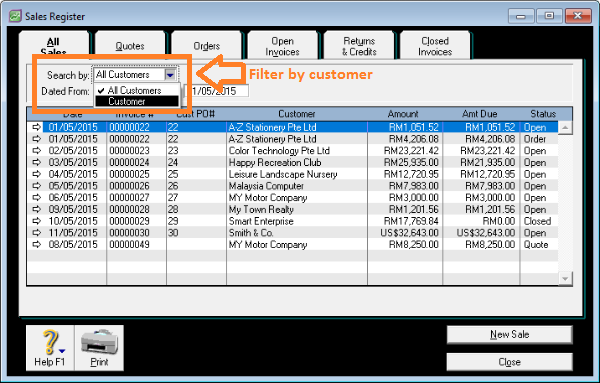Click the New Sale button
600x383 pixels.
(x=510, y=335)
